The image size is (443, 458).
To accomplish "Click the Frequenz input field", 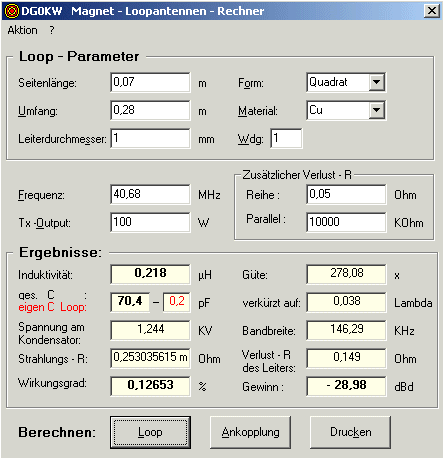I will [x=150, y=194].
